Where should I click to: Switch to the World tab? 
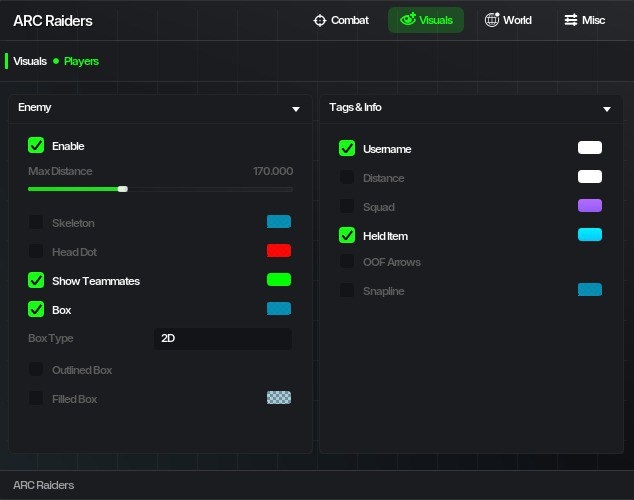(x=508, y=20)
